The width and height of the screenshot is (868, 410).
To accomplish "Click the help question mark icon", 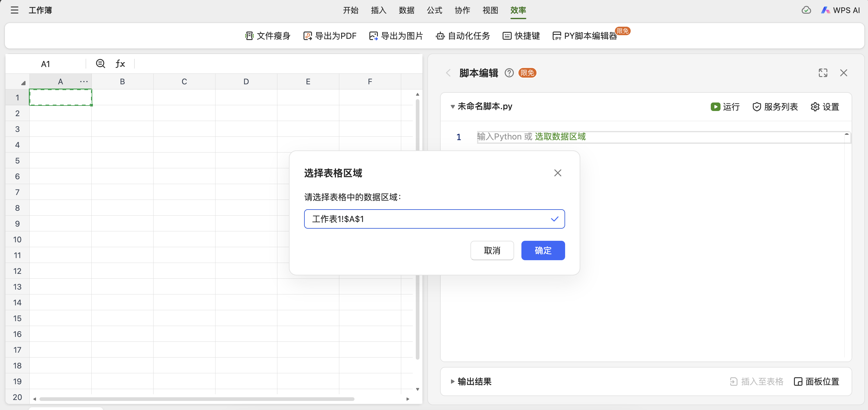I will coord(509,73).
